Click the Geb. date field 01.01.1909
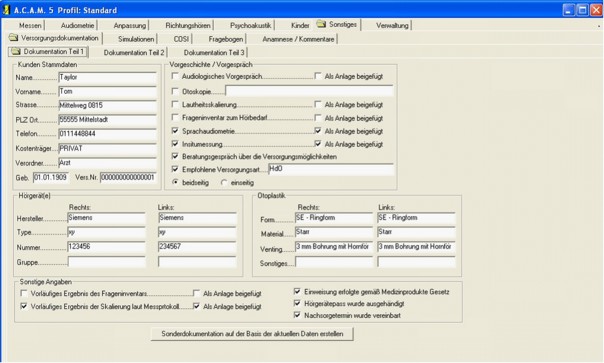This screenshot has width=604, height=363. pyautogui.click(x=51, y=178)
